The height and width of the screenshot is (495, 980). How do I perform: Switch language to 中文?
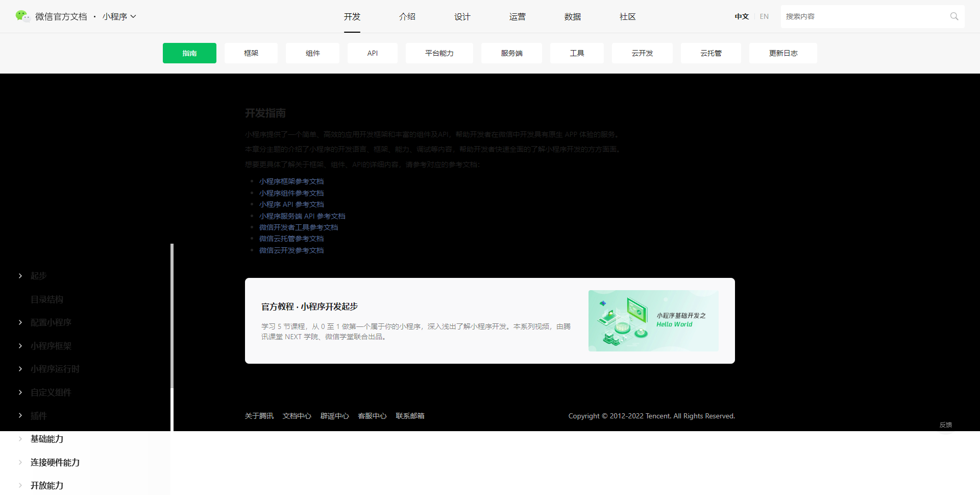pyautogui.click(x=742, y=16)
